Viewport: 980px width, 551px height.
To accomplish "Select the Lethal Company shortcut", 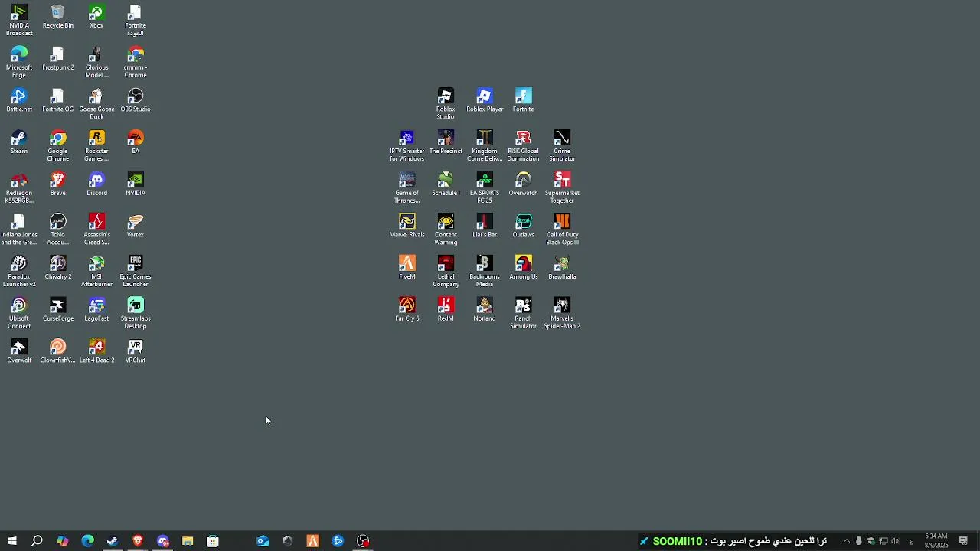I will pyautogui.click(x=446, y=272).
